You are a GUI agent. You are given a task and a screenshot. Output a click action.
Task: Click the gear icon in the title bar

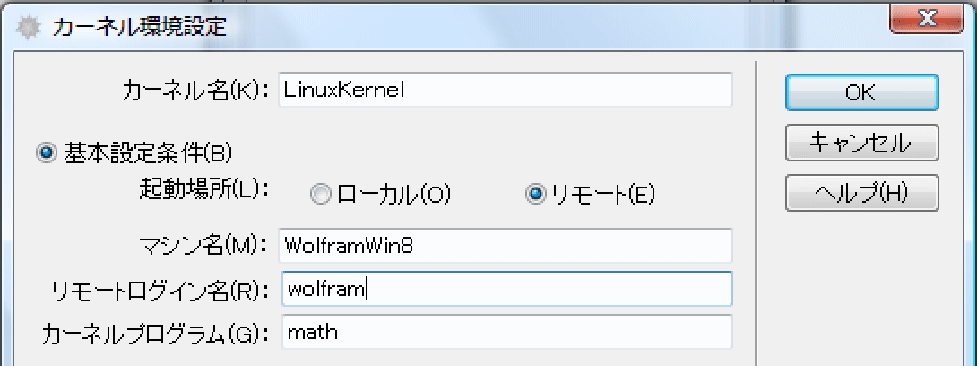tap(29, 27)
